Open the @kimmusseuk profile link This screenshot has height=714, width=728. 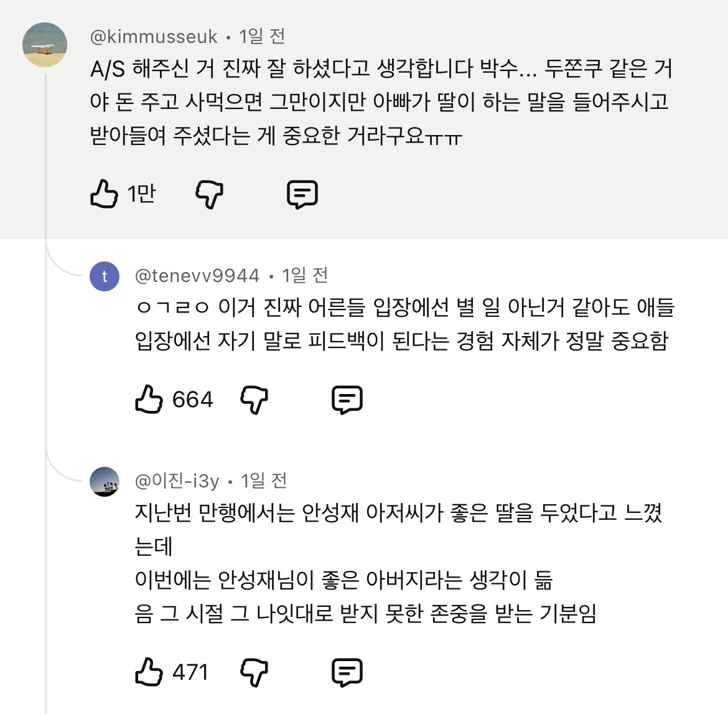click(154, 37)
